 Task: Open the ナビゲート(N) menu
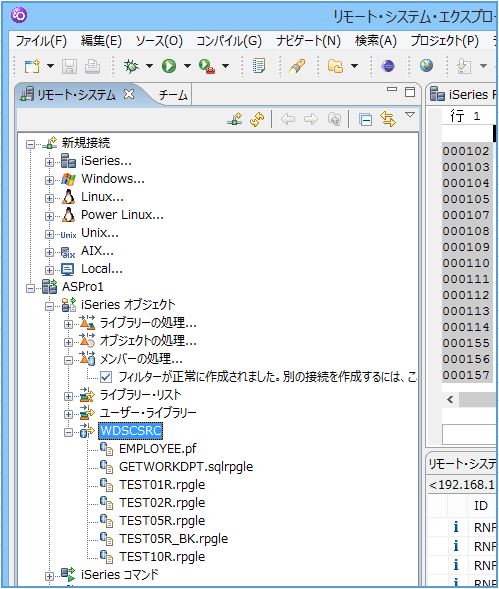pyautogui.click(x=308, y=41)
